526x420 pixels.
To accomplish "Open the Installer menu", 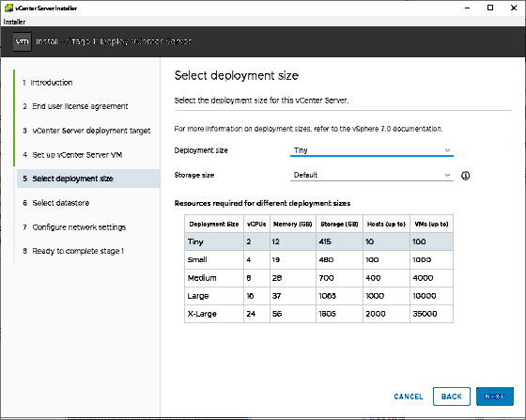I will tap(14, 22).
